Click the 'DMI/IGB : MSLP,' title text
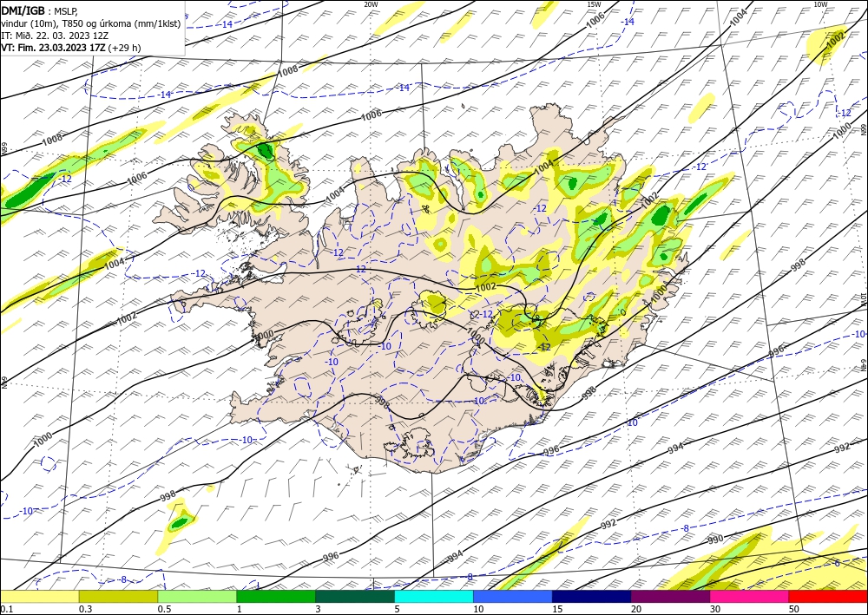868x615 pixels. (40, 10)
